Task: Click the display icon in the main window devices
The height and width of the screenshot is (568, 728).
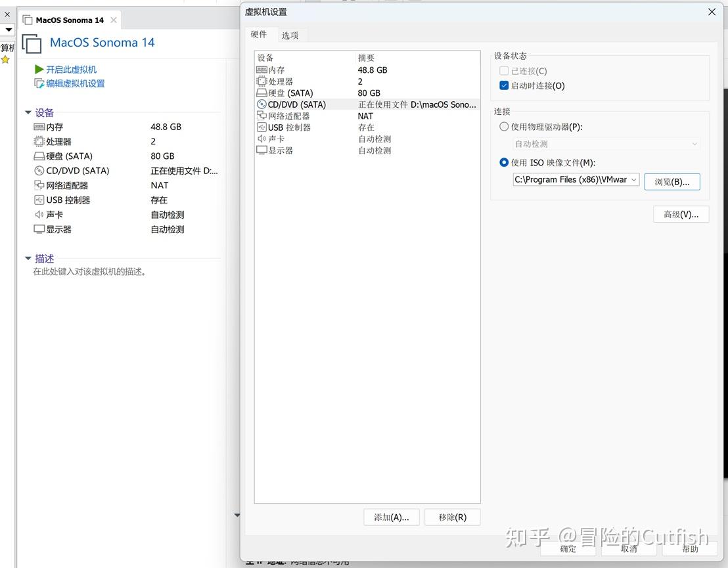Action: (39, 229)
